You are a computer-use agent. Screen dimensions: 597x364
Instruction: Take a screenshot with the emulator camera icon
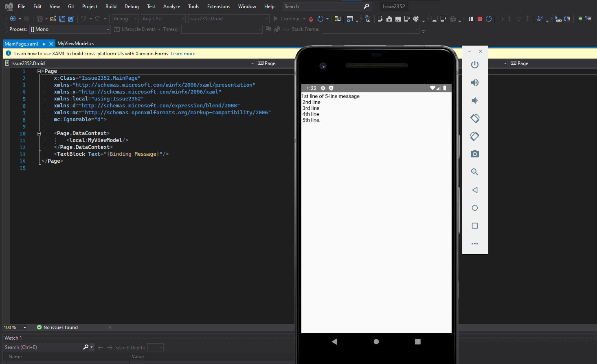[474, 154]
